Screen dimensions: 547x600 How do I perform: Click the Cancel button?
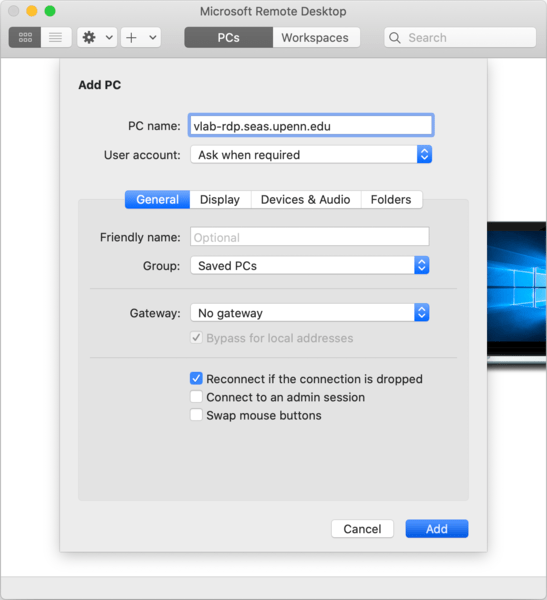coord(362,528)
